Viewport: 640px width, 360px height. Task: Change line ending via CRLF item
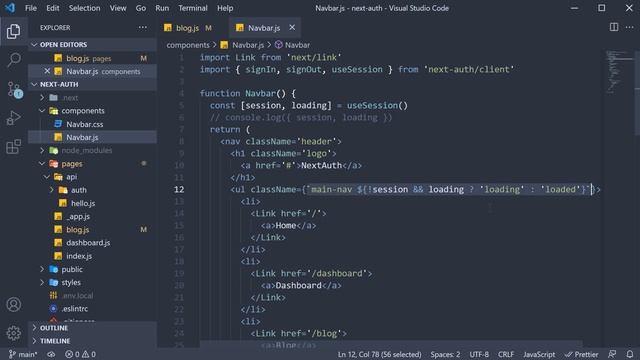tap(506, 354)
